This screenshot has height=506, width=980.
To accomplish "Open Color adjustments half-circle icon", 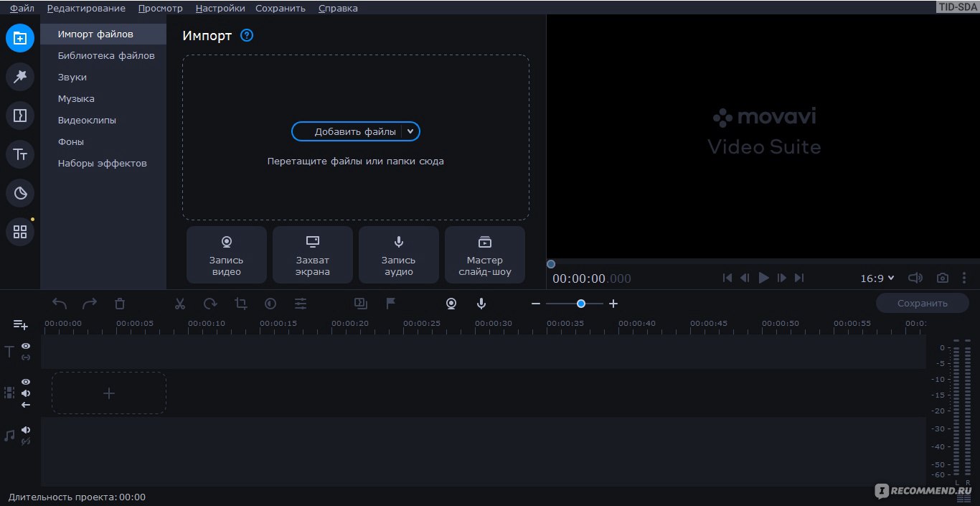I will (x=270, y=304).
